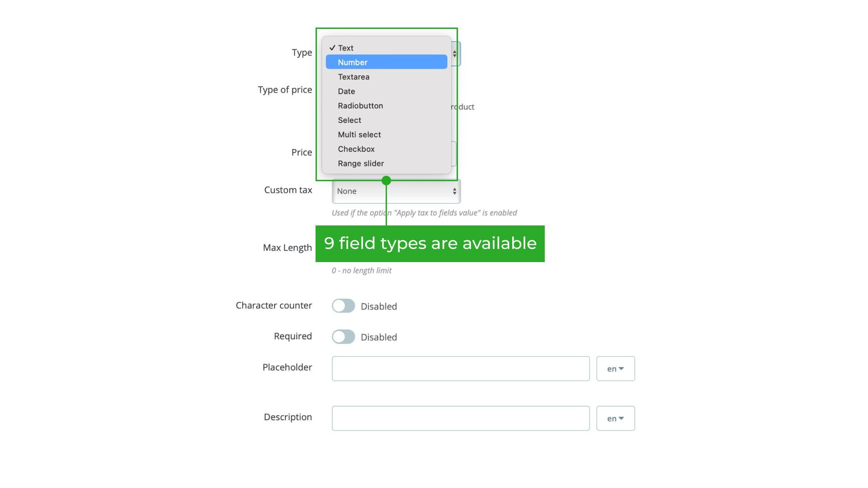The height and width of the screenshot is (488, 868).
Task: Click the Description input box
Action: click(460, 418)
